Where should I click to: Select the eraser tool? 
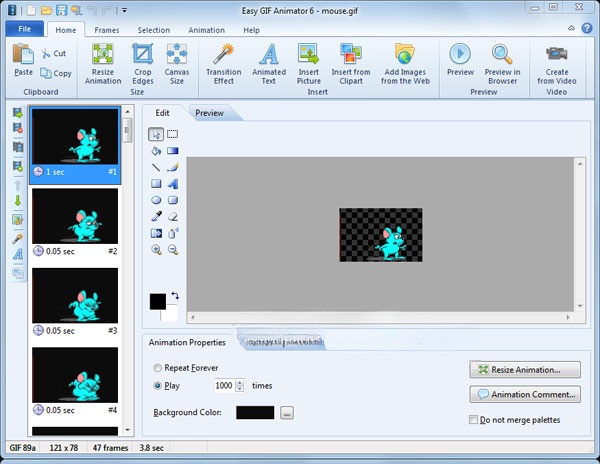coord(173,217)
